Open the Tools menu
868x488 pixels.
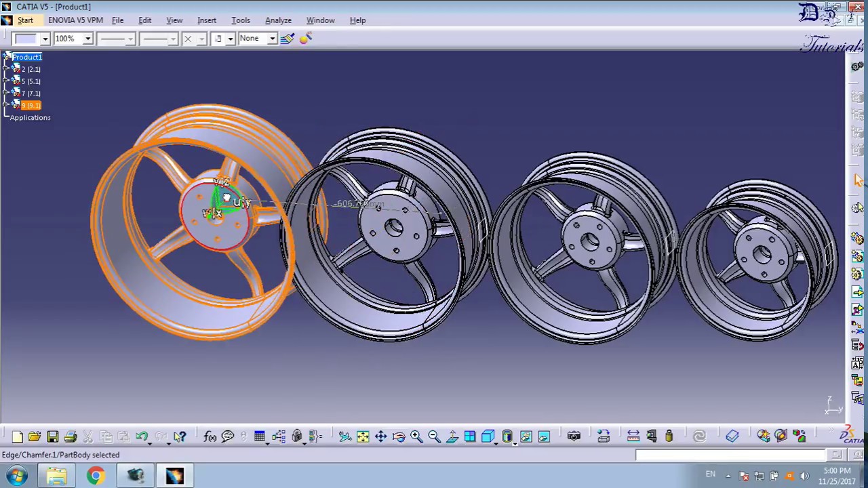(241, 20)
